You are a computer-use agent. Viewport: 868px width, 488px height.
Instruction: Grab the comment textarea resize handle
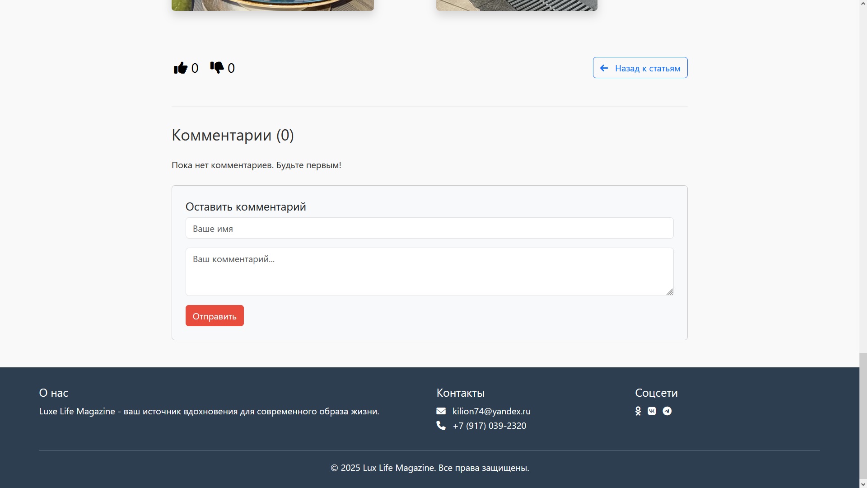click(x=670, y=292)
